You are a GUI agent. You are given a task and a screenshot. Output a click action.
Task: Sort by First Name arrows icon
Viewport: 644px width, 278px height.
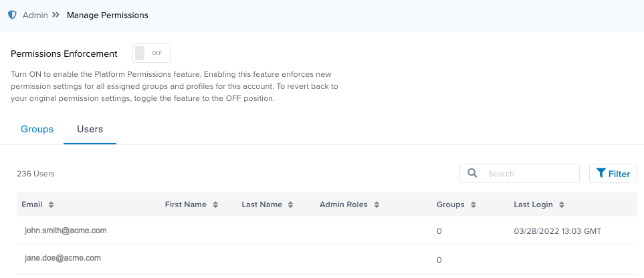215,205
